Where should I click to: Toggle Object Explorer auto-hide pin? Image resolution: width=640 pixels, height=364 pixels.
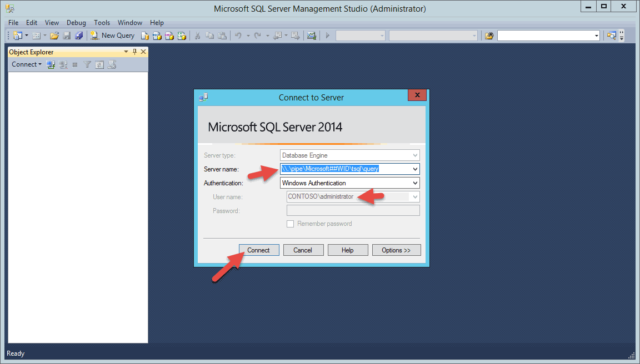pos(134,52)
